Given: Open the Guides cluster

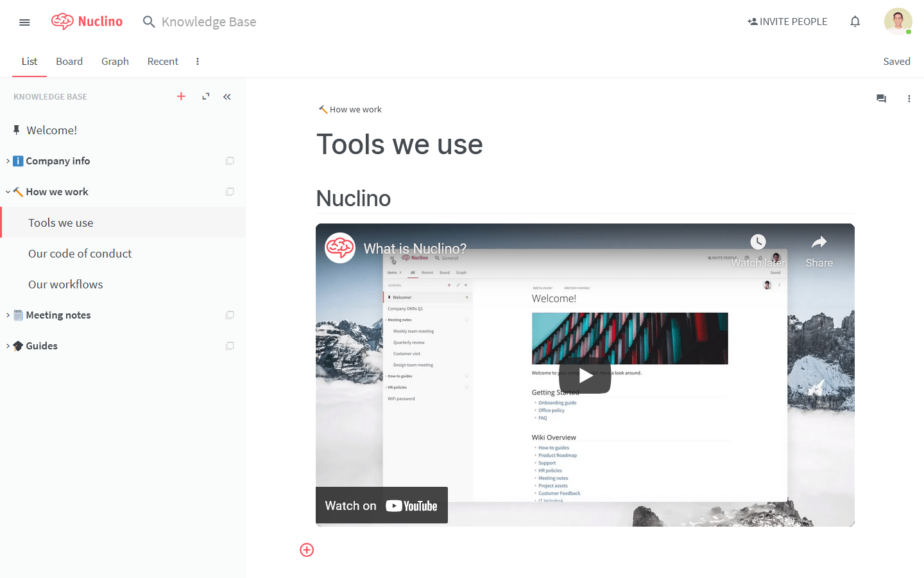Looking at the screenshot, I should (x=42, y=346).
